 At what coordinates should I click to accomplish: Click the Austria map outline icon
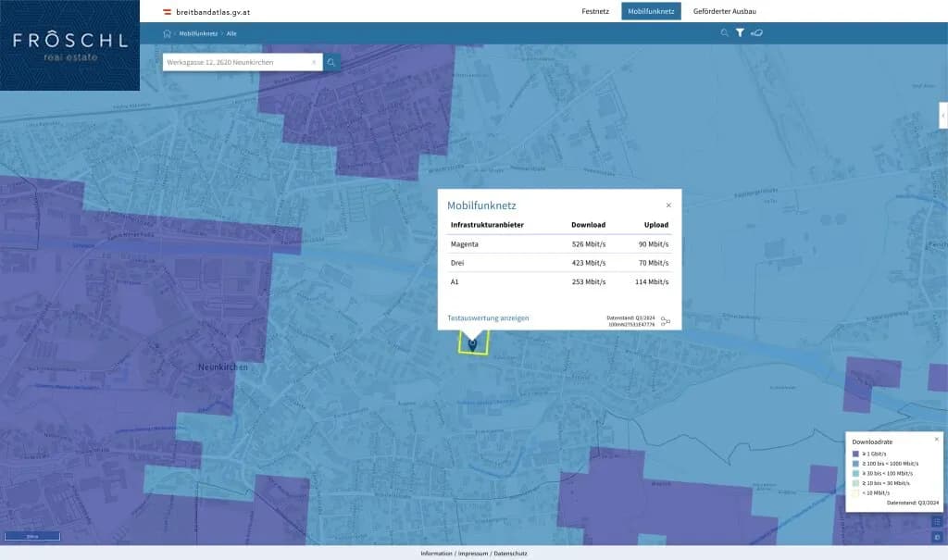point(756,32)
